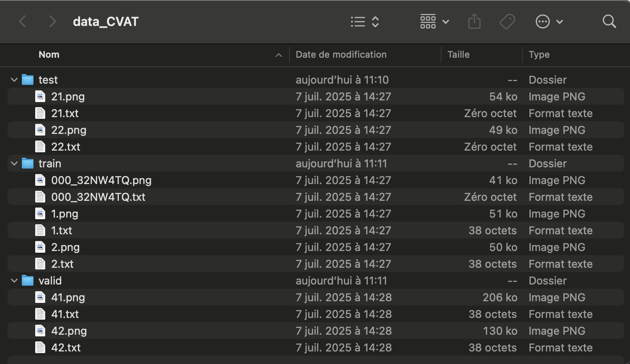This screenshot has width=630, height=364.
Task: Select the file name 41.txt
Action: 65,314
